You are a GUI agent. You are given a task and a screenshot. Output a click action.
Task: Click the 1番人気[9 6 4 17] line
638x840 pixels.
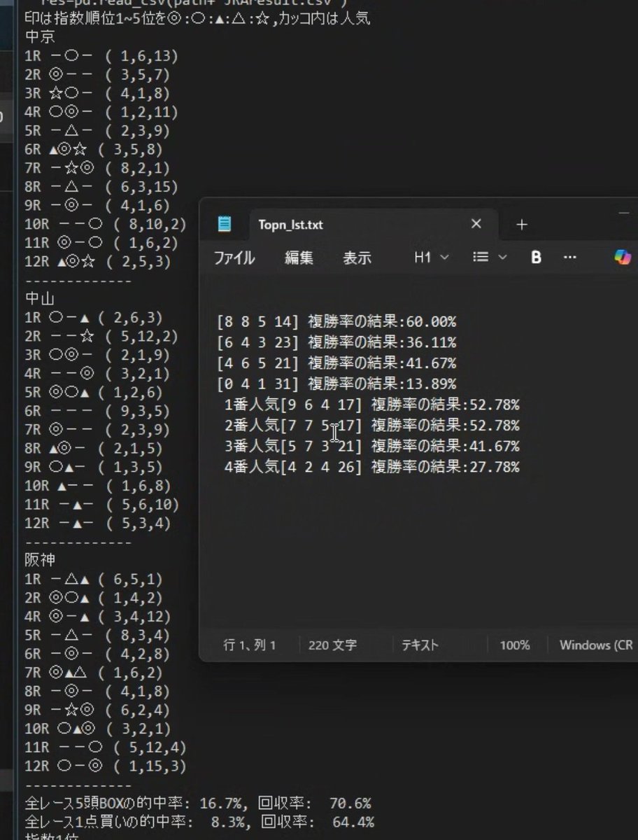[x=371, y=405]
